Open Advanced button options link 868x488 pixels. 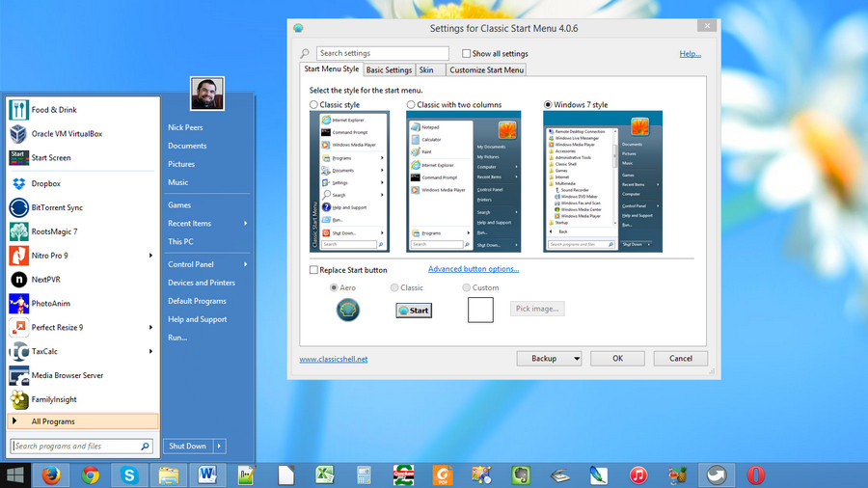coord(474,269)
